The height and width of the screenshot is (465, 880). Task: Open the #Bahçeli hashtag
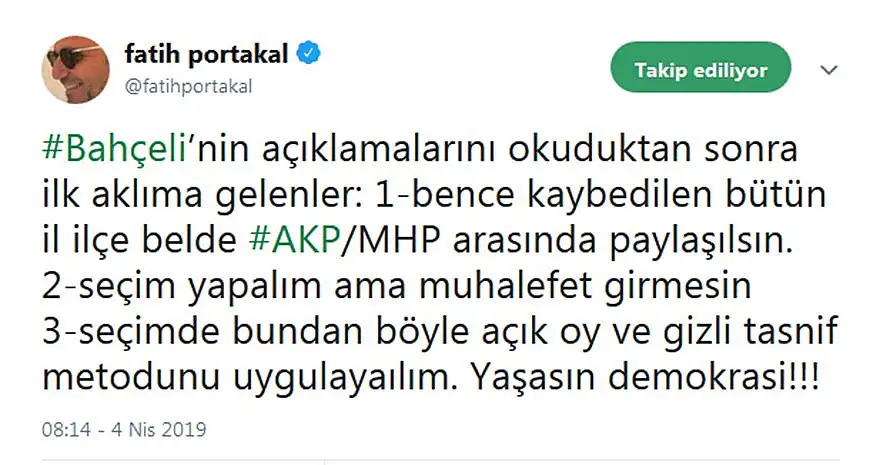click(114, 149)
